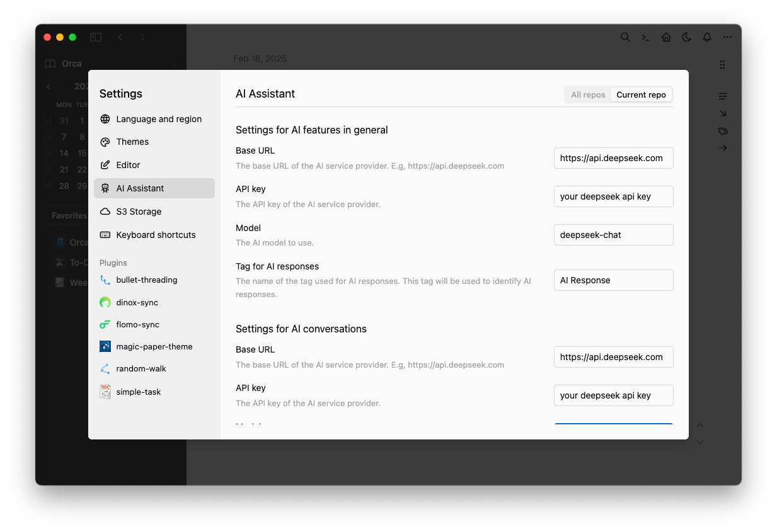The height and width of the screenshot is (532, 777).
Task: Switch theme with the moon icon
Action: 686,37
